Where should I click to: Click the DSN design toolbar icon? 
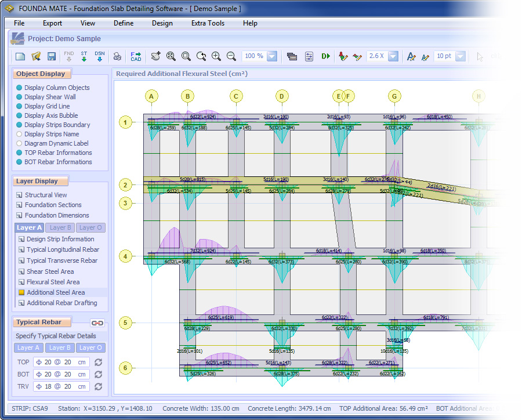coord(99,56)
